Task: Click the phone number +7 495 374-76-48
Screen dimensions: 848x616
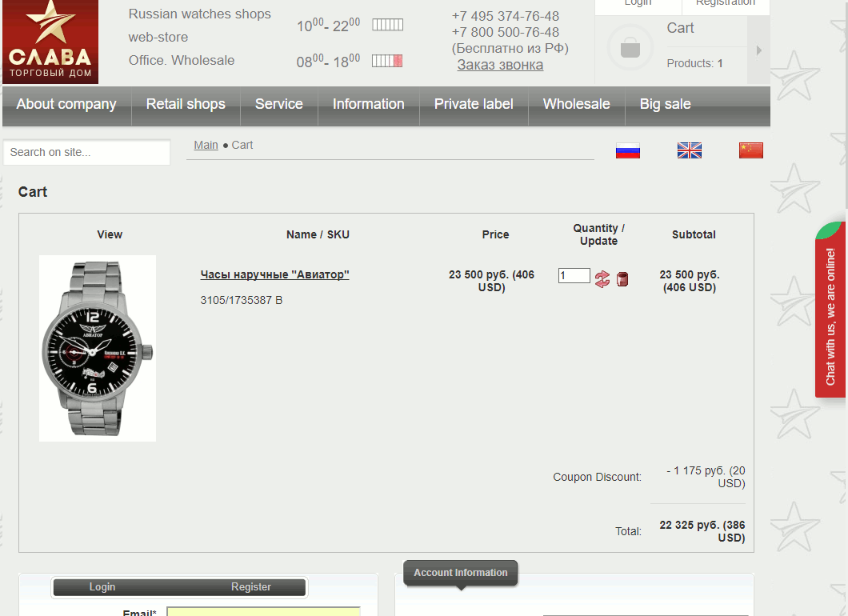Action: (x=506, y=16)
